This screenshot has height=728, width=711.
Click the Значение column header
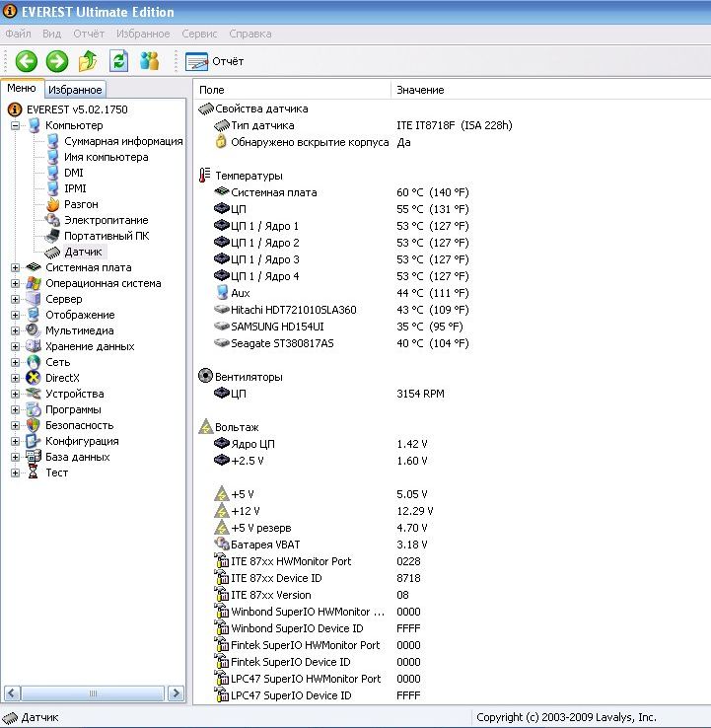tap(550, 90)
